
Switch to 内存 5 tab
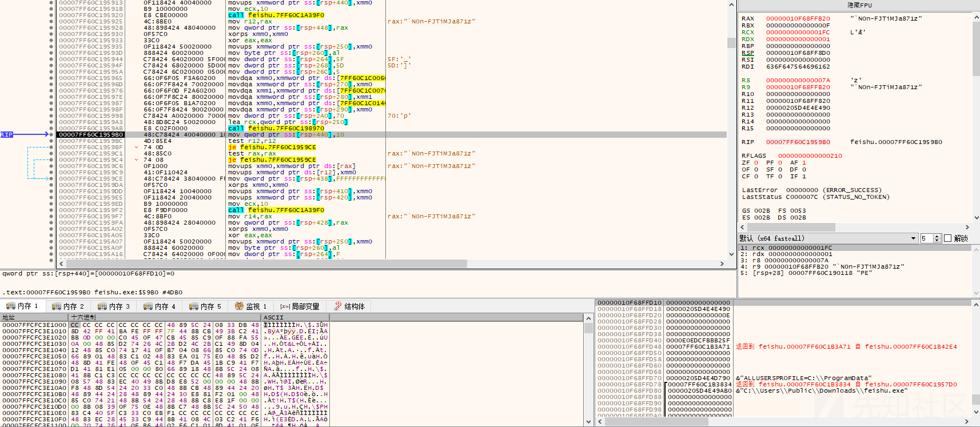(205, 306)
